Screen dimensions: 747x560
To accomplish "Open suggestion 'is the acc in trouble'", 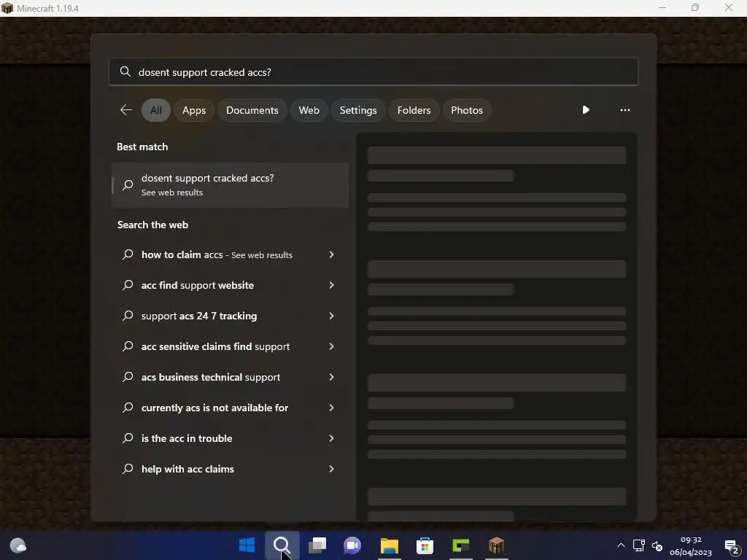I will coord(231,438).
